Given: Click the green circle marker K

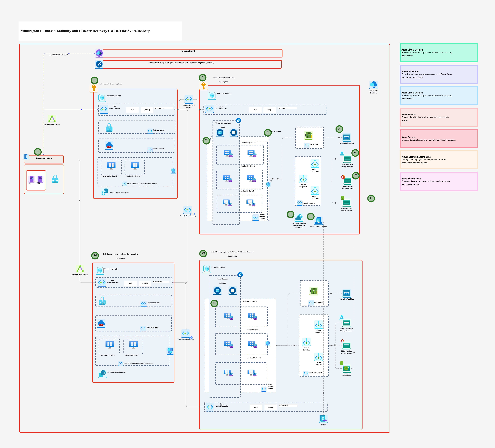Looking at the screenshot, I should (311, 217).
